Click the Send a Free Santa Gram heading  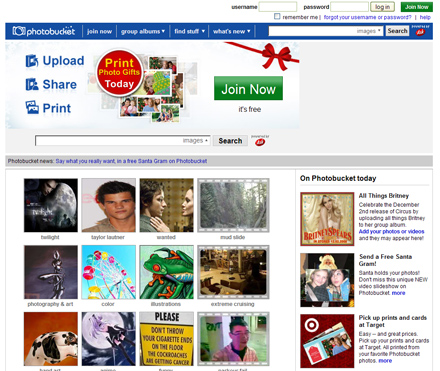(386, 260)
